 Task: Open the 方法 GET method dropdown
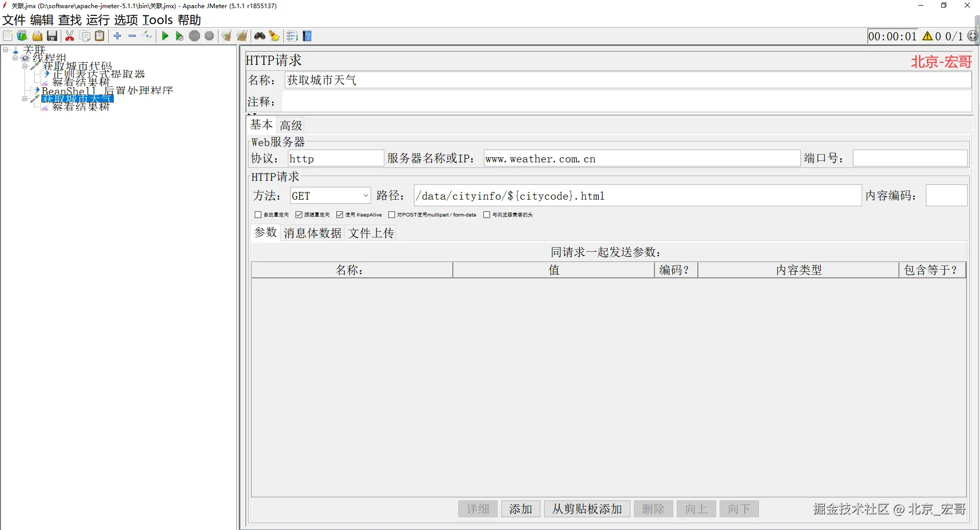pyautogui.click(x=330, y=196)
